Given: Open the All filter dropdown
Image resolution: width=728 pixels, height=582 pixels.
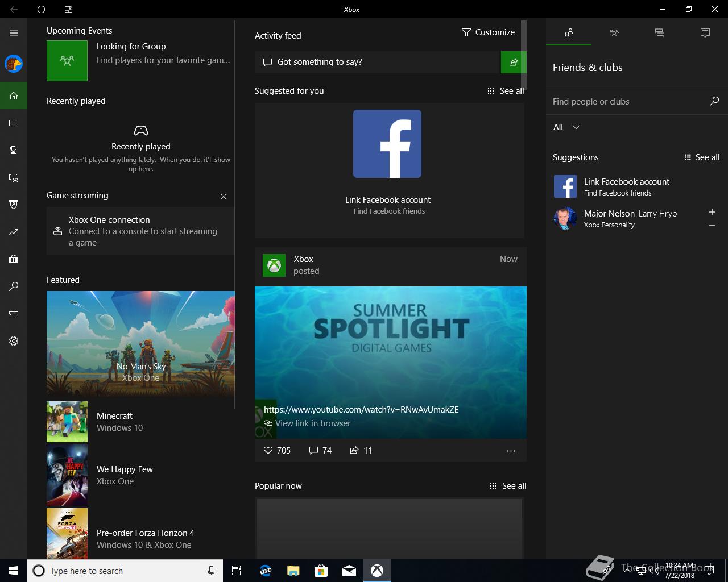Looking at the screenshot, I should [x=566, y=127].
